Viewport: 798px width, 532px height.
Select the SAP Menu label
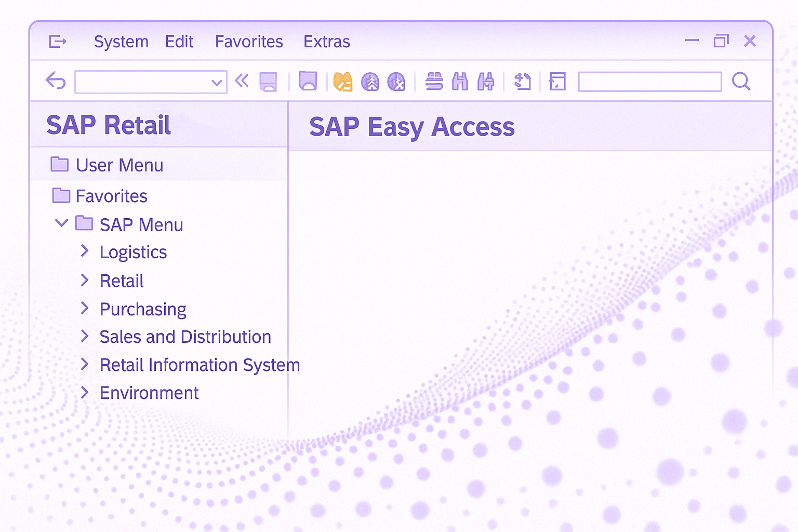141,225
